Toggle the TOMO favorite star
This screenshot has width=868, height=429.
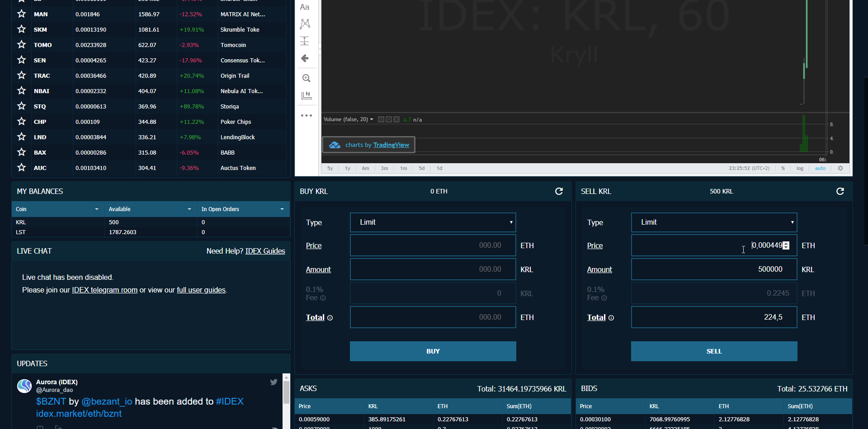[x=21, y=45]
